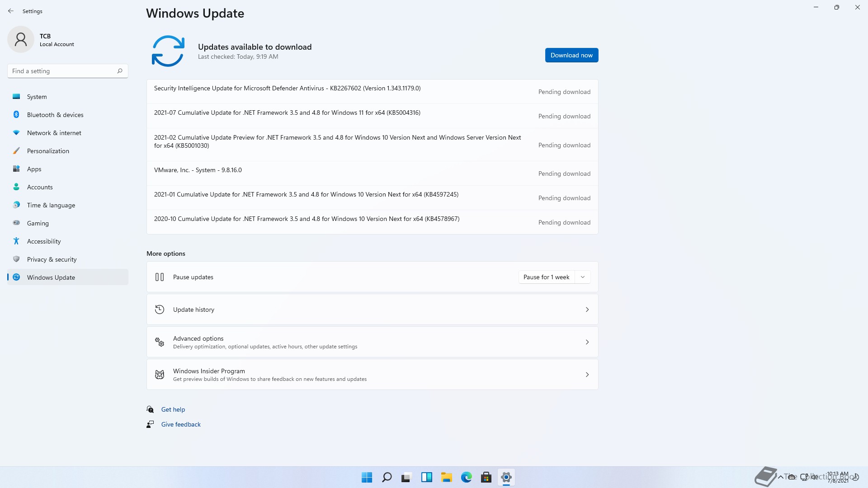The width and height of the screenshot is (868, 488).
Task: Open Advanced options chevron
Action: point(587,342)
